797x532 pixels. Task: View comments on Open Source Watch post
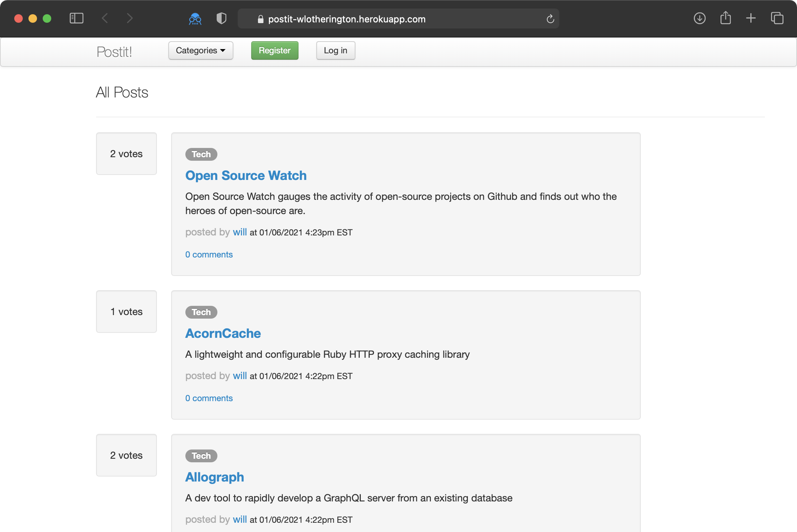209,255
